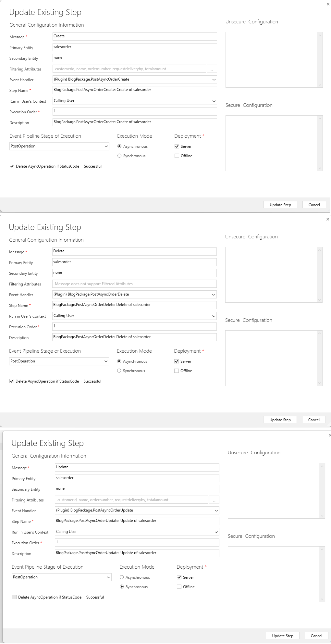
Task: Click Execution Order field in the Update dialog
Action: point(137,542)
